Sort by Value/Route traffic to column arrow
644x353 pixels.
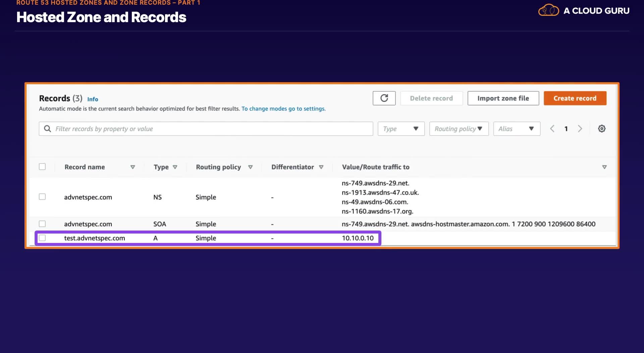[604, 167]
